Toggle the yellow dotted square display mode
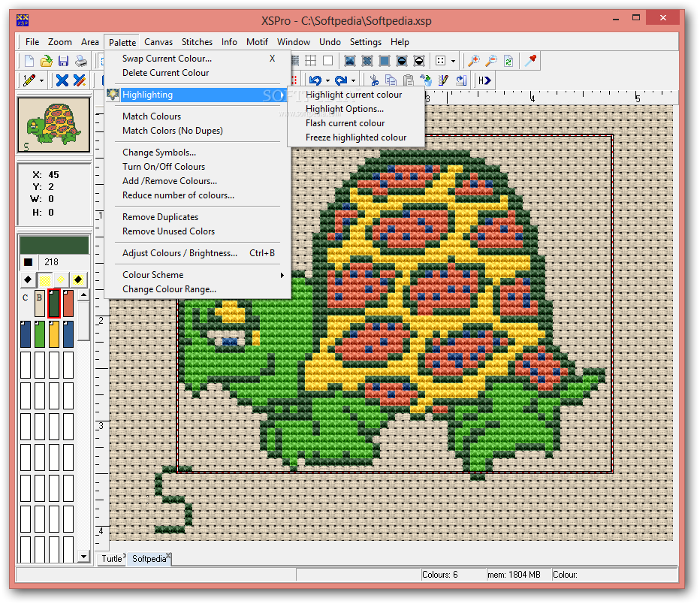This screenshot has width=700, height=604. pyautogui.click(x=44, y=280)
